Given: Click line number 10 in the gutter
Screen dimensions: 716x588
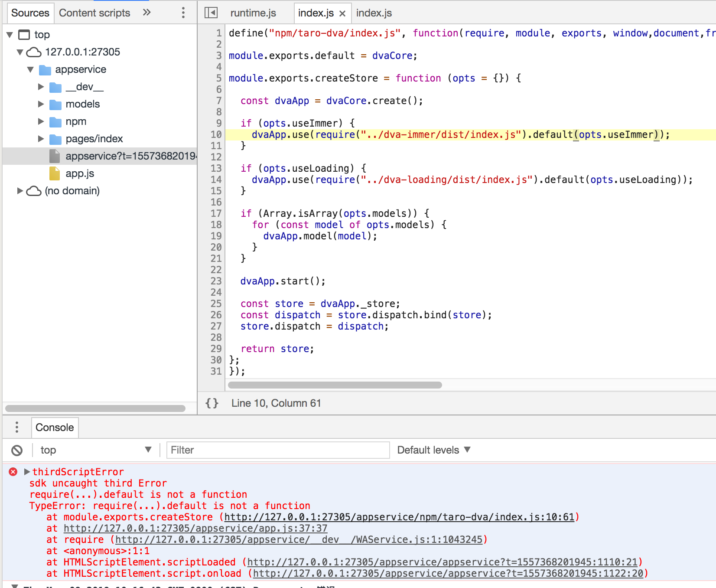Looking at the screenshot, I should pos(216,134).
